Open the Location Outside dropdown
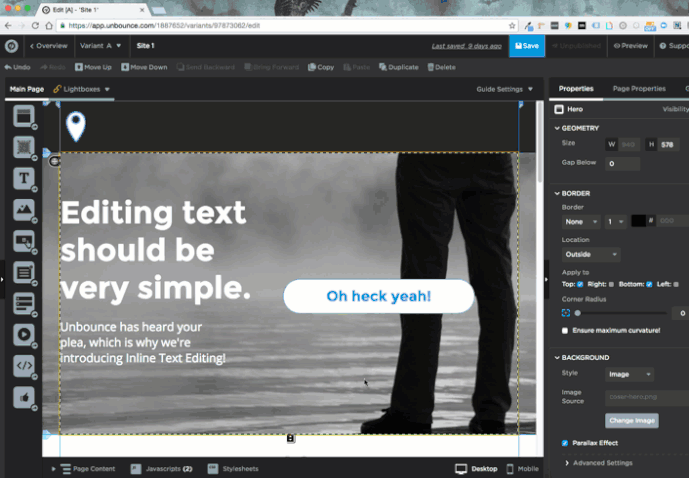 (x=591, y=254)
